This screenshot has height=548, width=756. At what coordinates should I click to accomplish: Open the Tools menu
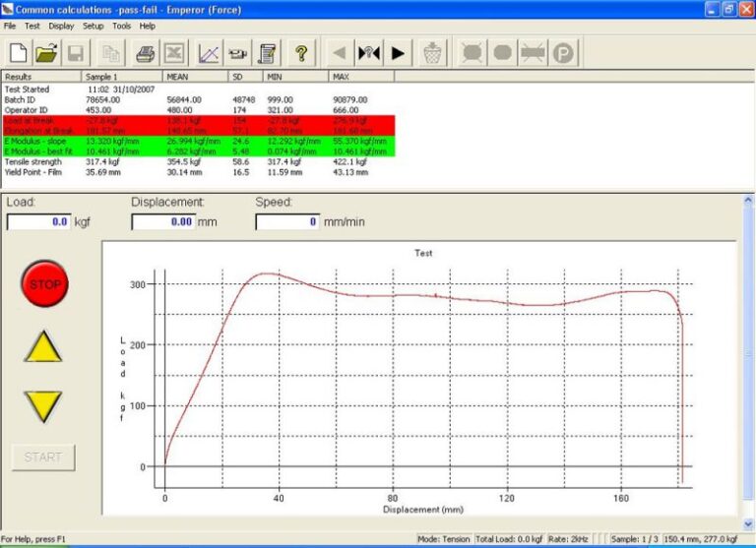[x=121, y=26]
